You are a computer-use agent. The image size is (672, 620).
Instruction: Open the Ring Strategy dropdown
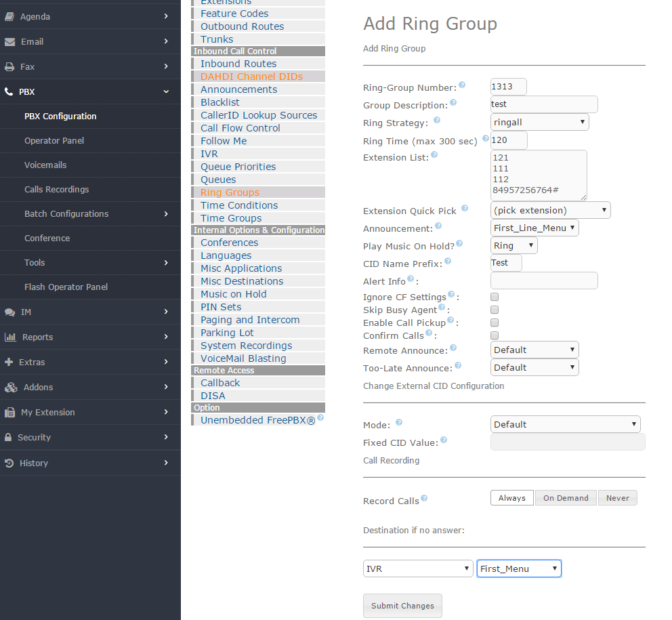point(539,122)
